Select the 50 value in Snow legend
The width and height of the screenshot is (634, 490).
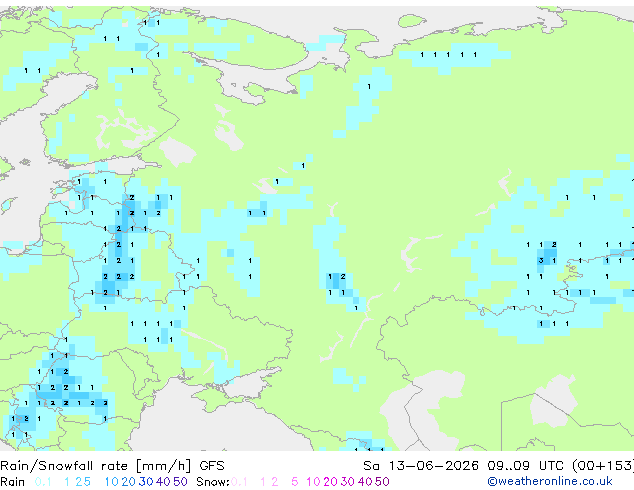383,482
